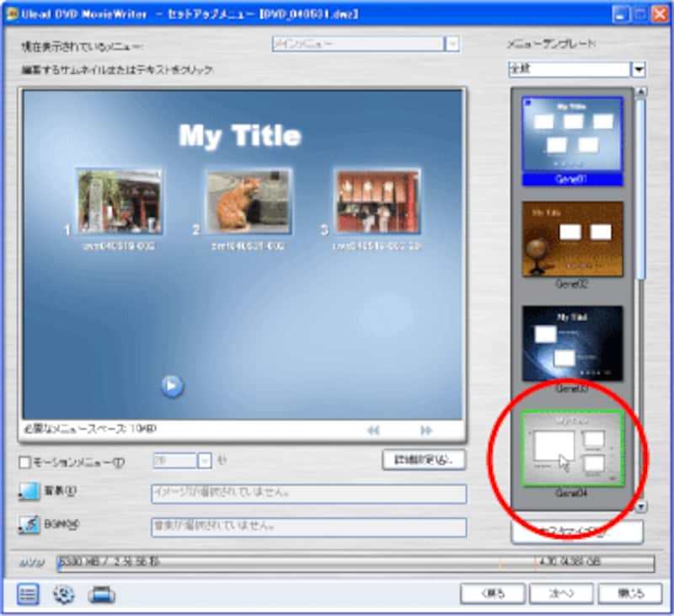Click the advanced settings button under the preview
This screenshot has width=674, height=616.
pyautogui.click(x=424, y=460)
